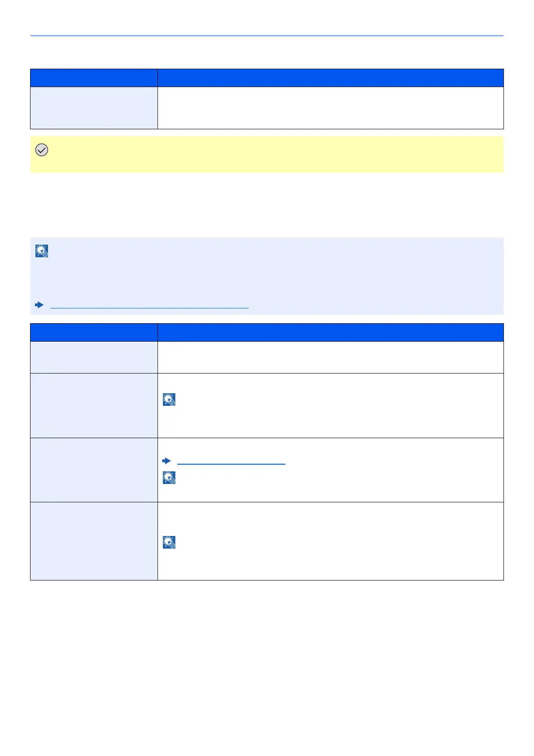Select the lower table's narrow blue header cell
The image size is (534, 756).
pyautogui.click(x=94, y=332)
